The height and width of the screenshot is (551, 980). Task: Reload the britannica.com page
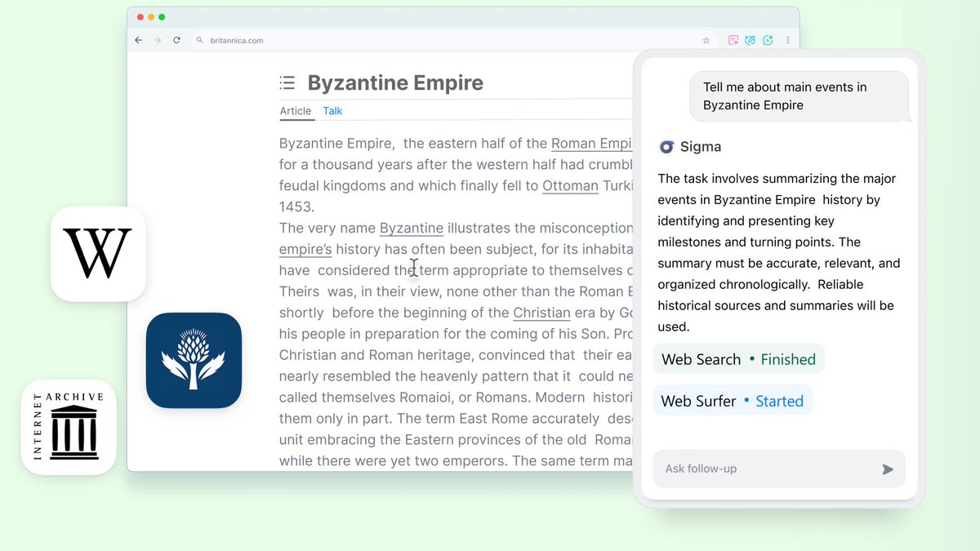[176, 40]
